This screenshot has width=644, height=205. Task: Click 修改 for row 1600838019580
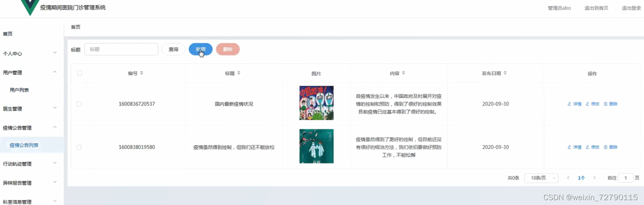pos(593,147)
